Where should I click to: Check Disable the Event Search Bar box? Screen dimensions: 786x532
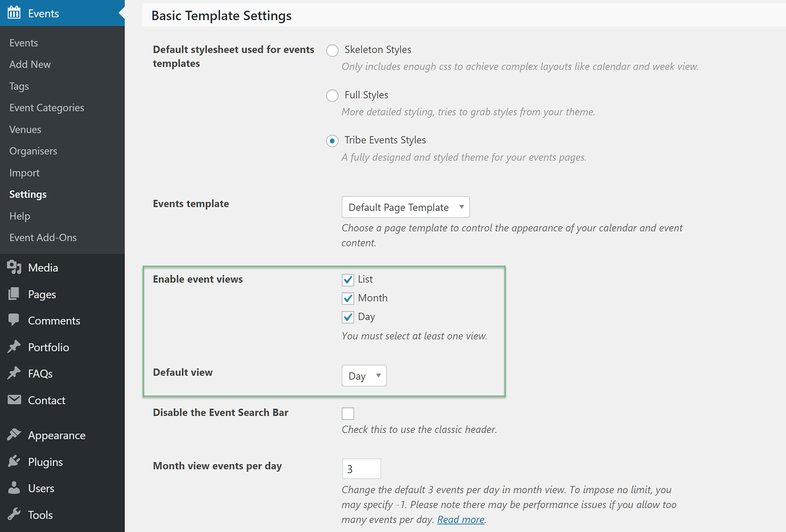pyautogui.click(x=348, y=413)
